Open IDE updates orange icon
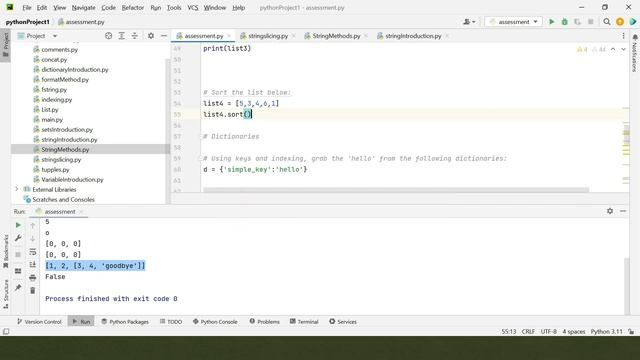This screenshot has height=360, width=640. click(620, 22)
